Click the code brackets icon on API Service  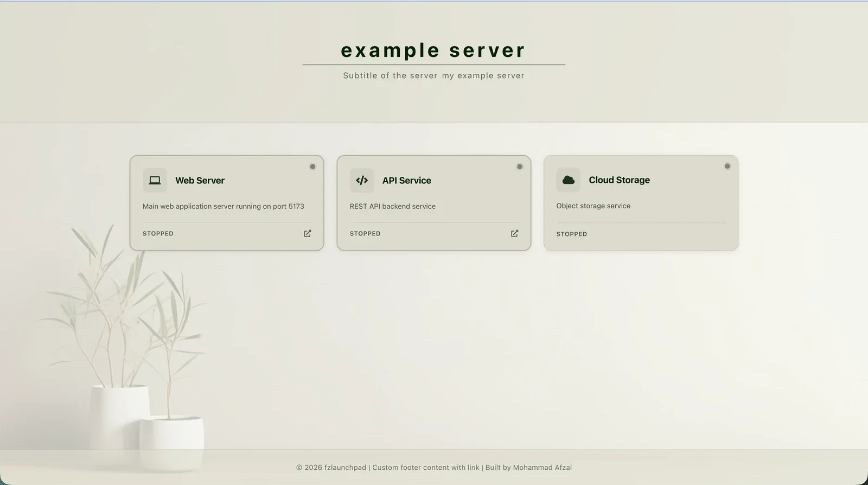point(362,181)
